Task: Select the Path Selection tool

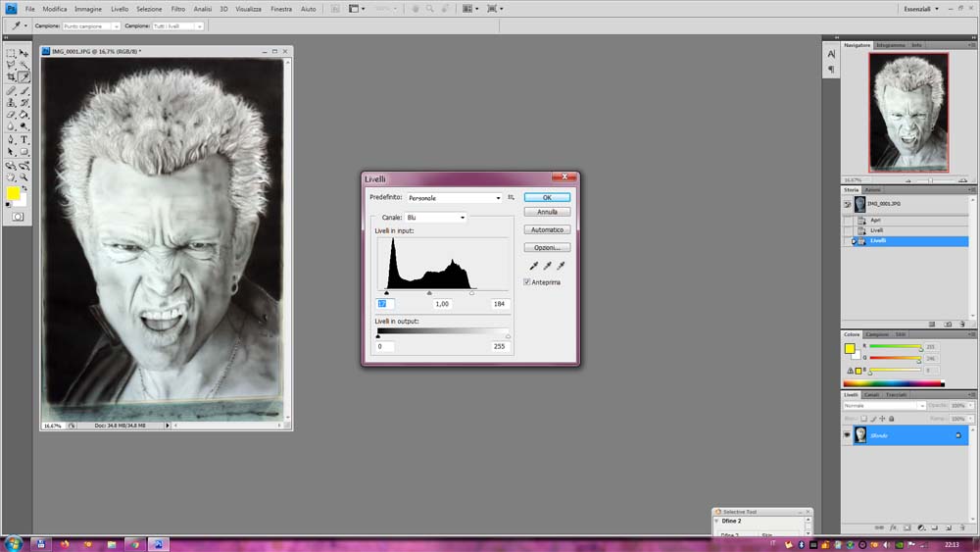Action: click(x=11, y=152)
